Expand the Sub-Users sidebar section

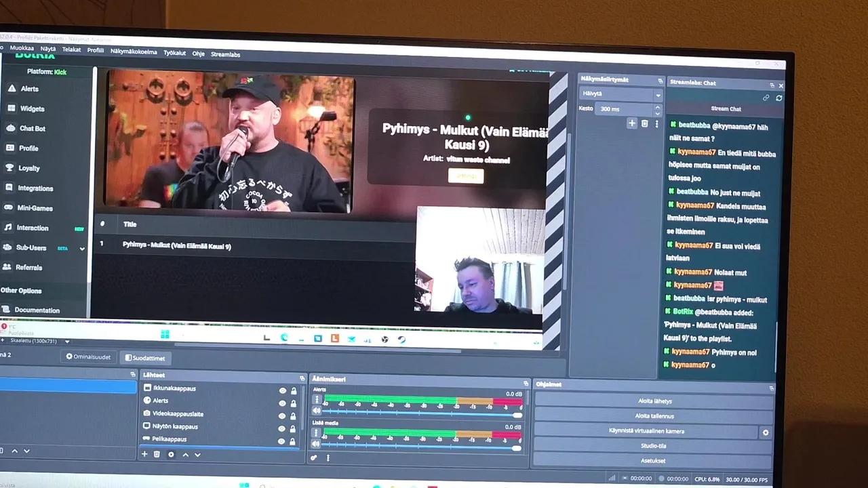click(82, 249)
